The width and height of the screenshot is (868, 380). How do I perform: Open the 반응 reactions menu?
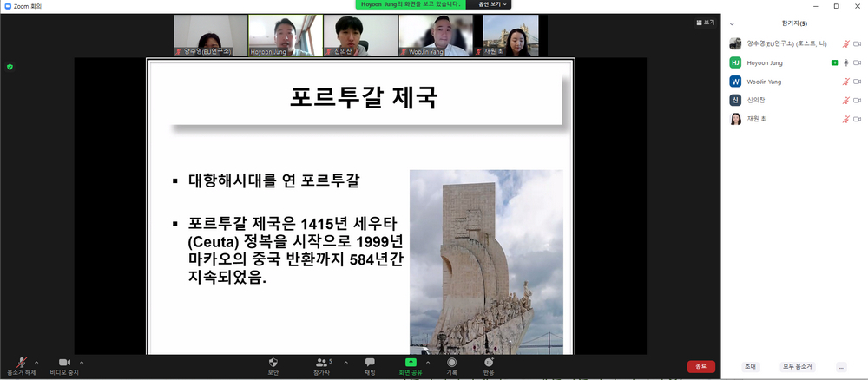click(489, 366)
